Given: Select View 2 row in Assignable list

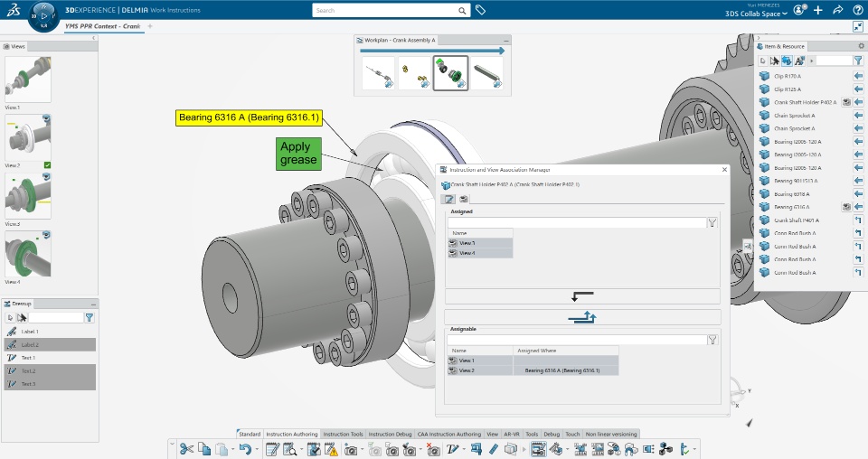Looking at the screenshot, I should click(533, 370).
